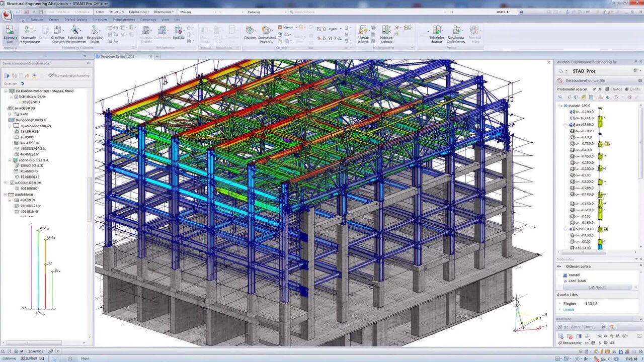
Task: Click the red icon beside Refeisclovel ounce
Action: click(x=560, y=80)
